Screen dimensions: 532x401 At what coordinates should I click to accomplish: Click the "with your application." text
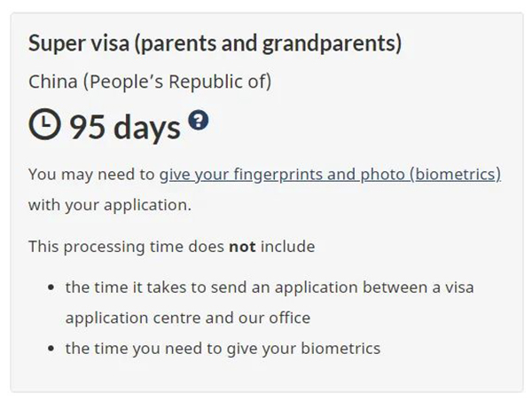[109, 204]
